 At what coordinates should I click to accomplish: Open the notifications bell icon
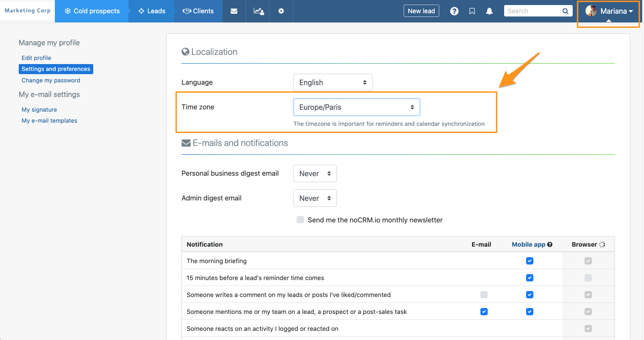point(490,11)
